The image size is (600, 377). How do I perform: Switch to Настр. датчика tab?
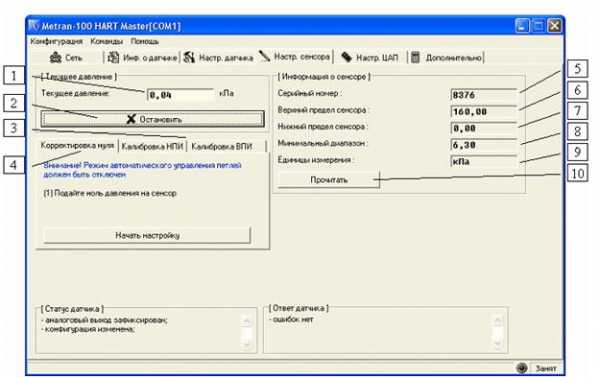click(218, 58)
